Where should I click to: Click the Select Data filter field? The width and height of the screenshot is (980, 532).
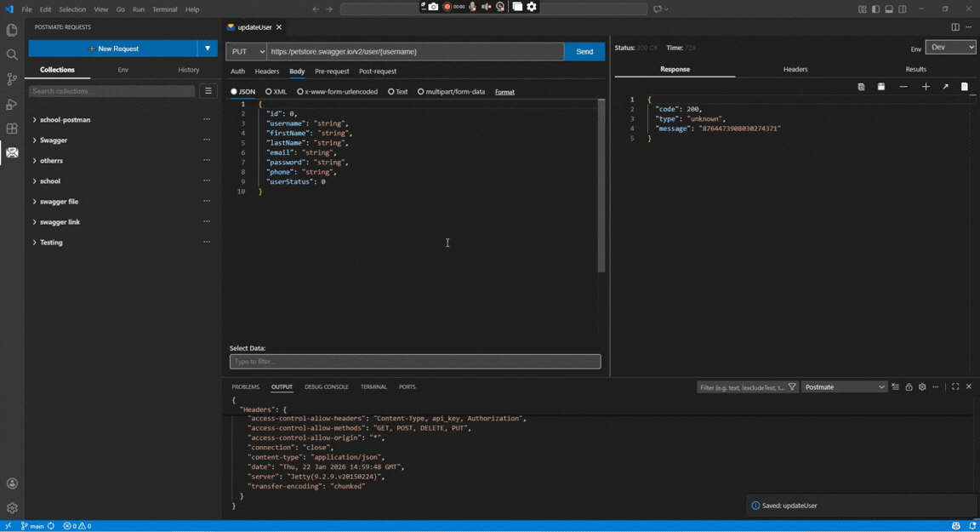pyautogui.click(x=415, y=362)
